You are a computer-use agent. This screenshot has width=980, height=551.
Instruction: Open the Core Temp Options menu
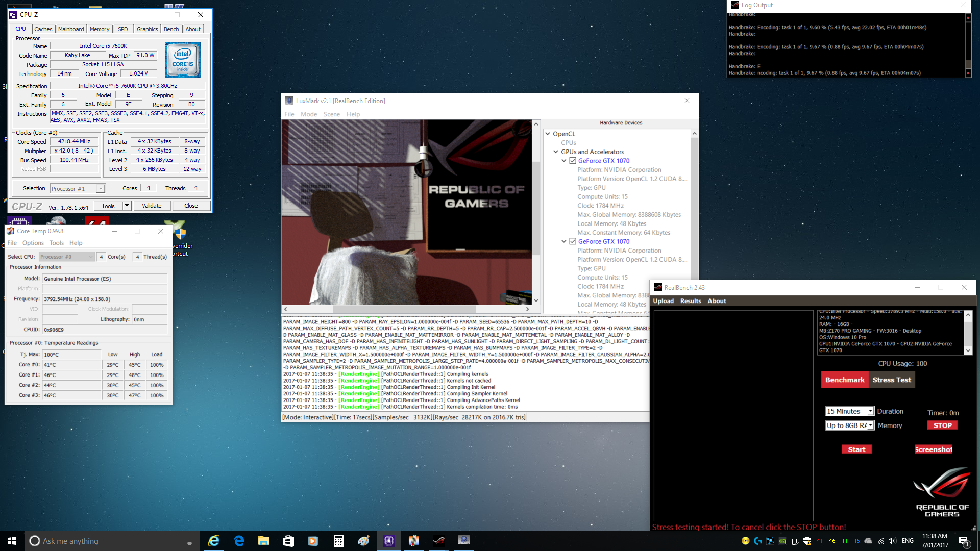(33, 243)
